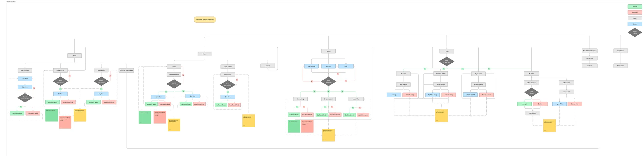Select the My Direct Listing node

click(440, 73)
